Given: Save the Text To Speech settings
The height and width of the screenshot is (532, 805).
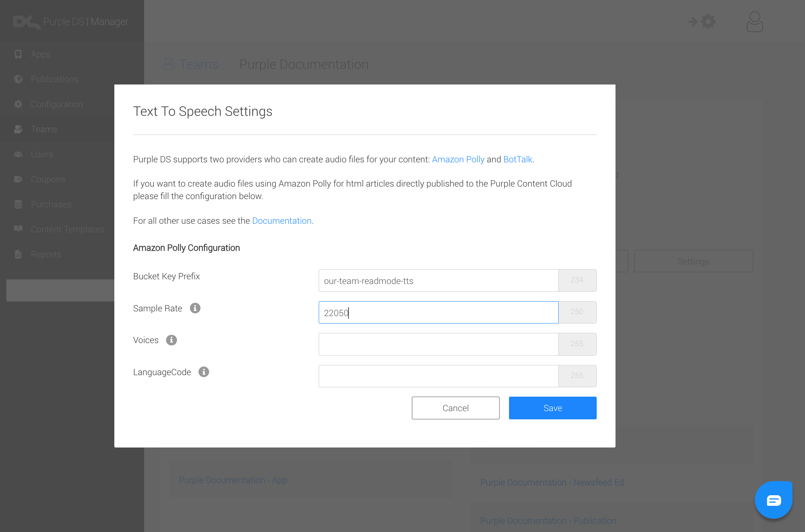Looking at the screenshot, I should [552, 408].
